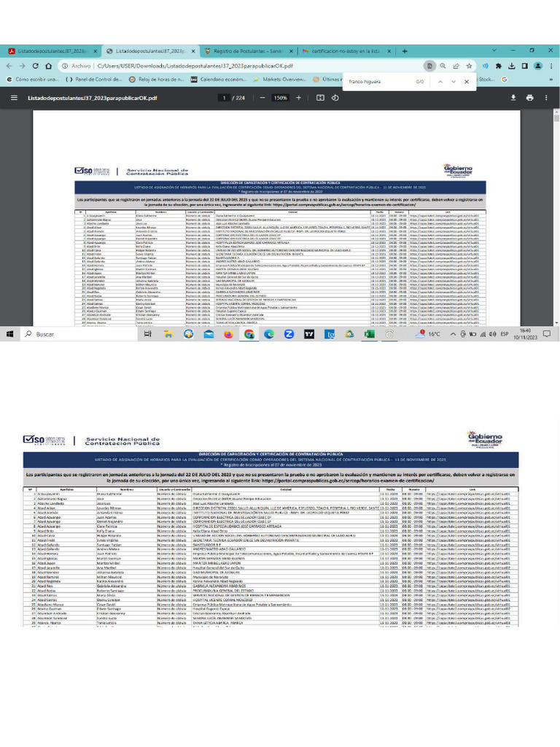Open Panel de Control bookmark
The image size is (560, 747).
[94, 80]
